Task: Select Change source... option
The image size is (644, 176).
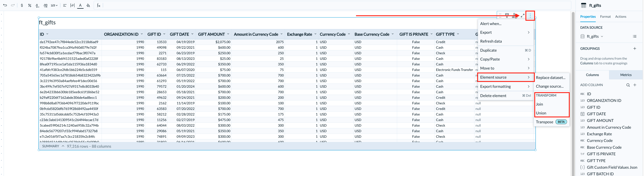Action: pyautogui.click(x=551, y=86)
